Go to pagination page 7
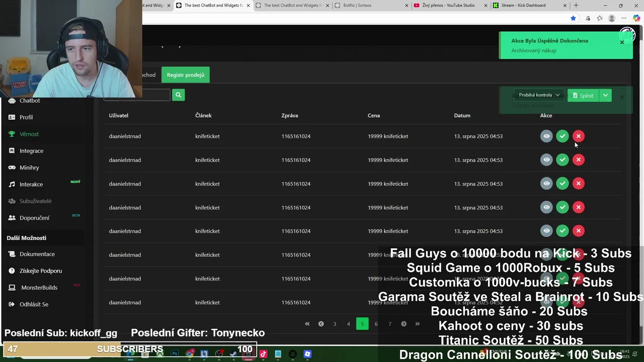The width and height of the screenshot is (644, 362). 389,324
